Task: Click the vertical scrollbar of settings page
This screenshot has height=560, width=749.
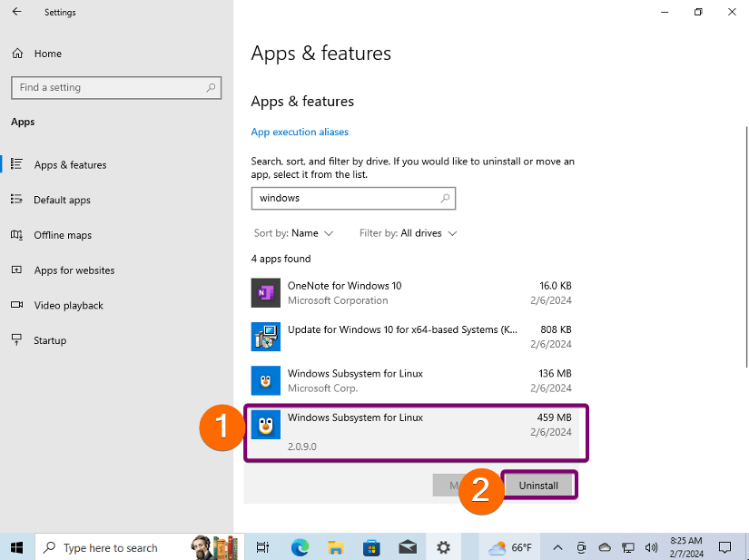Action: 746,247
